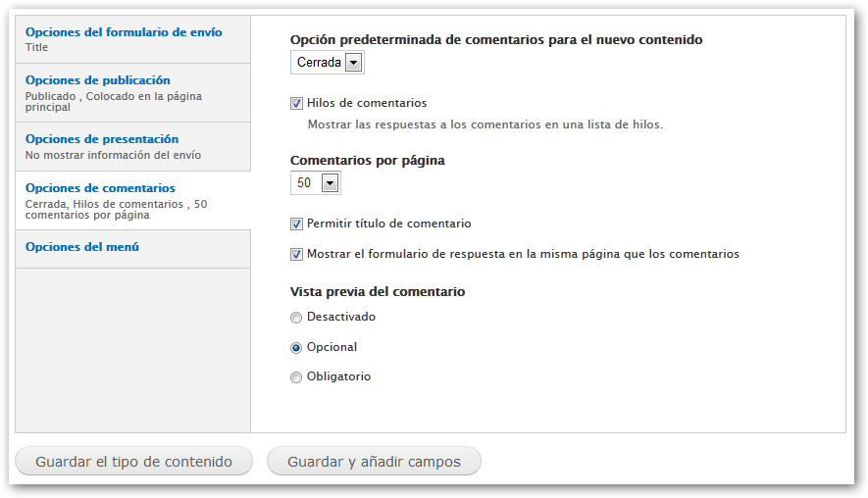Select the 'Opciones de presentación' vertical tab
This screenshot has height=498, width=868.
click(x=102, y=139)
